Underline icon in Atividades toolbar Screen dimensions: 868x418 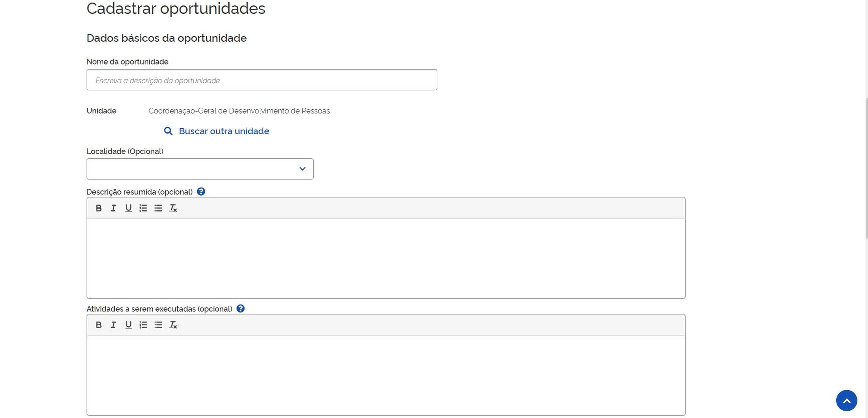128,325
